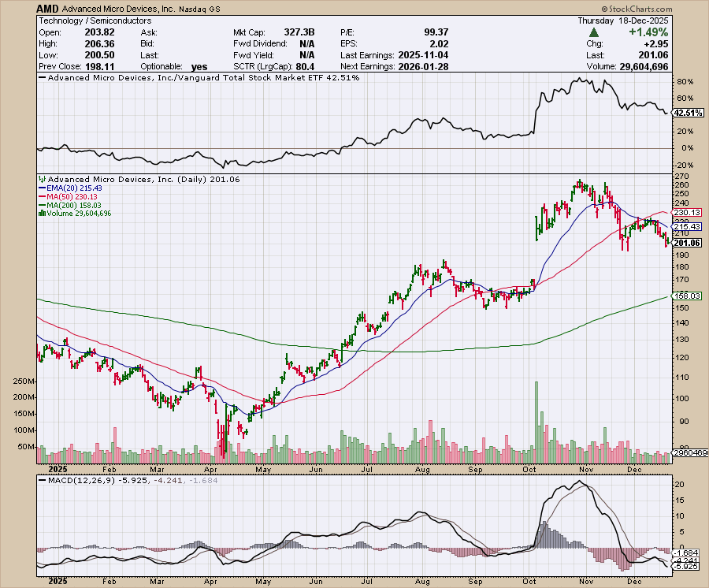Click the MACD line peak near November

[580, 482]
